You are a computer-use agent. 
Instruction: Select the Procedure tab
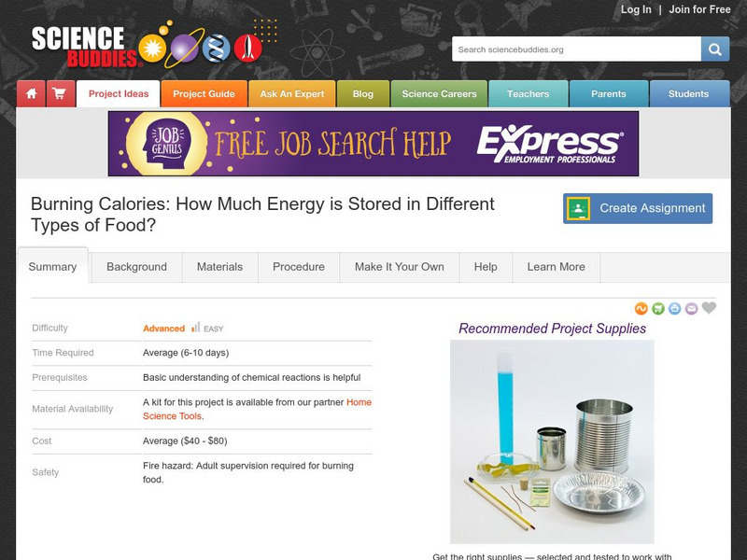tap(299, 267)
